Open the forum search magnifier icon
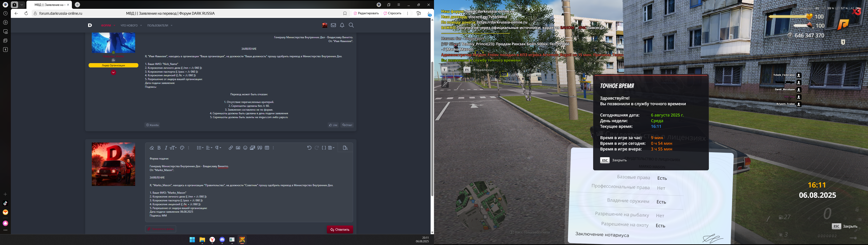Image resolution: width=868 pixels, height=245 pixels. 351,25
